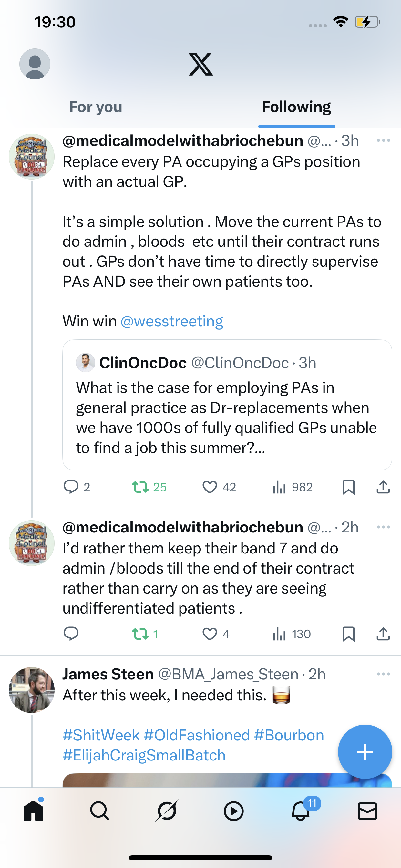Share the first tweet
The width and height of the screenshot is (401, 868).
(x=383, y=487)
